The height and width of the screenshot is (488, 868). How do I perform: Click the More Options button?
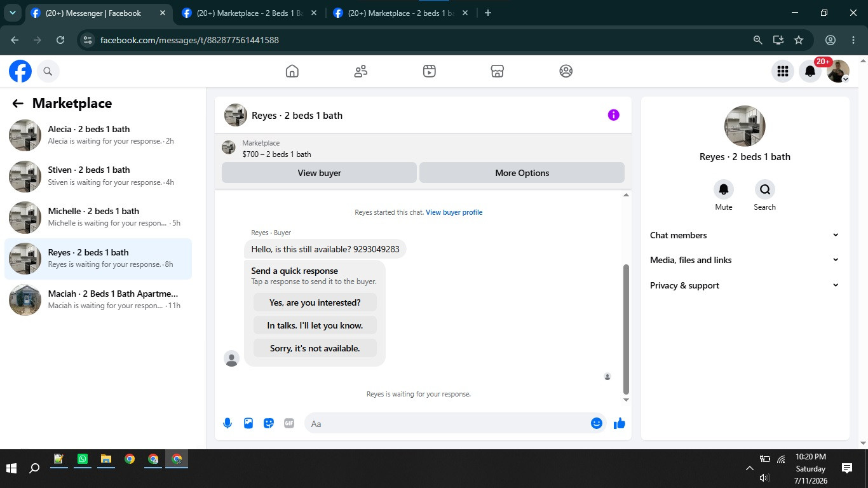(x=522, y=173)
